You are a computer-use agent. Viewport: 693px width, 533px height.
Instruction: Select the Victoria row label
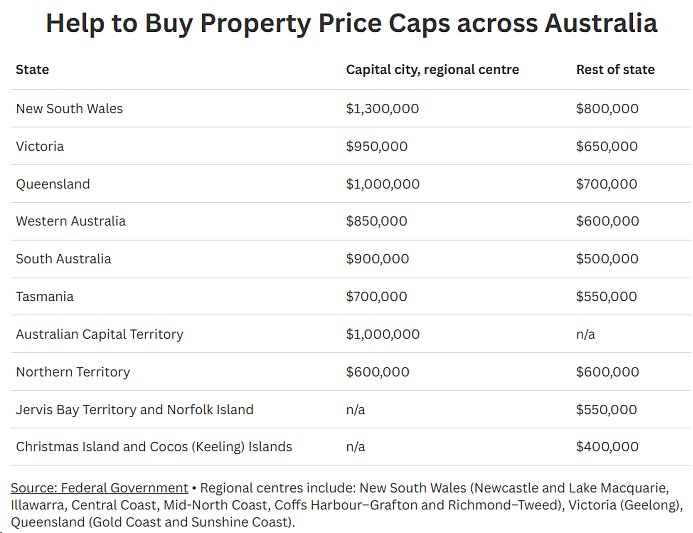(40, 146)
